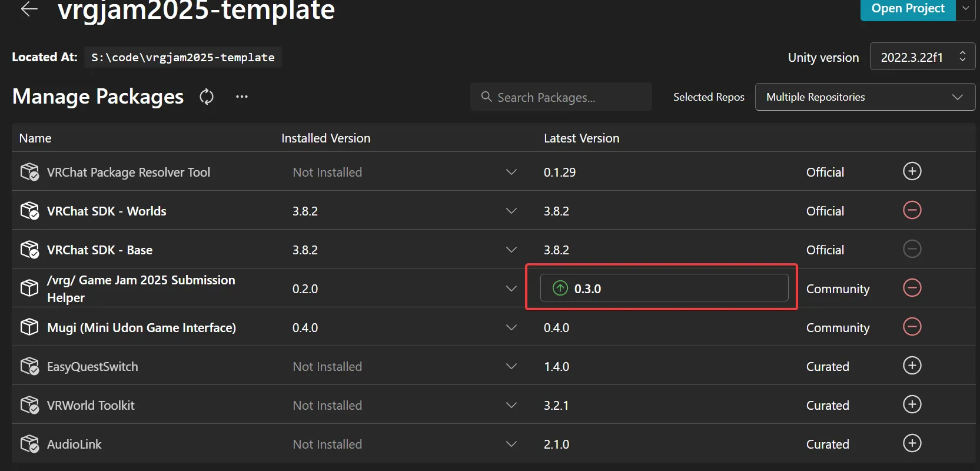Expand version dropdown for VRChat SDK - Worlds
980x471 pixels.
[511, 211]
